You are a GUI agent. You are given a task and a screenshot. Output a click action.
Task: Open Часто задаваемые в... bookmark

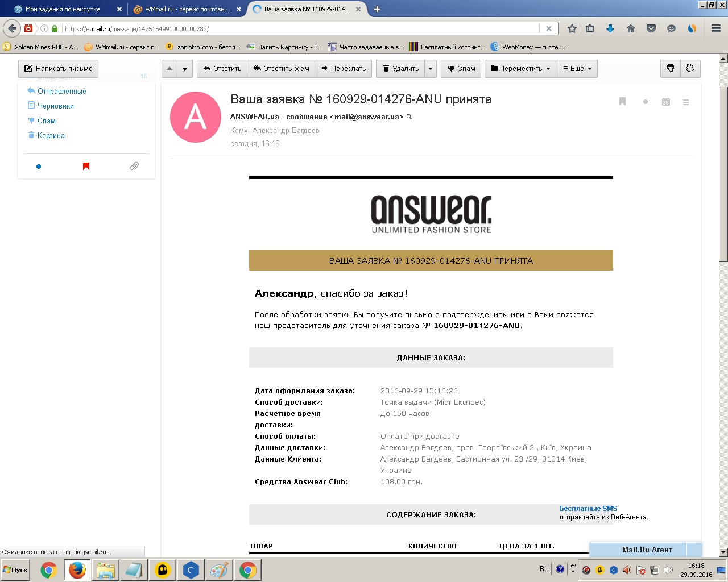pos(366,47)
